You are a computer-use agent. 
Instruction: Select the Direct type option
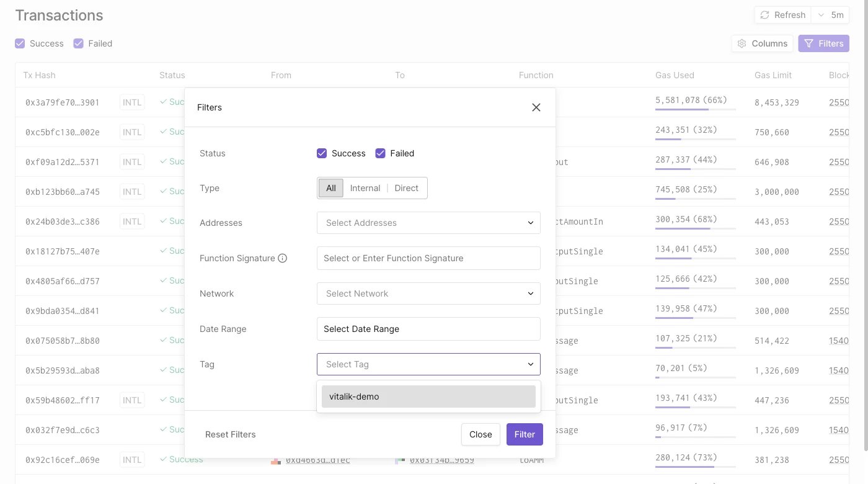click(x=407, y=188)
